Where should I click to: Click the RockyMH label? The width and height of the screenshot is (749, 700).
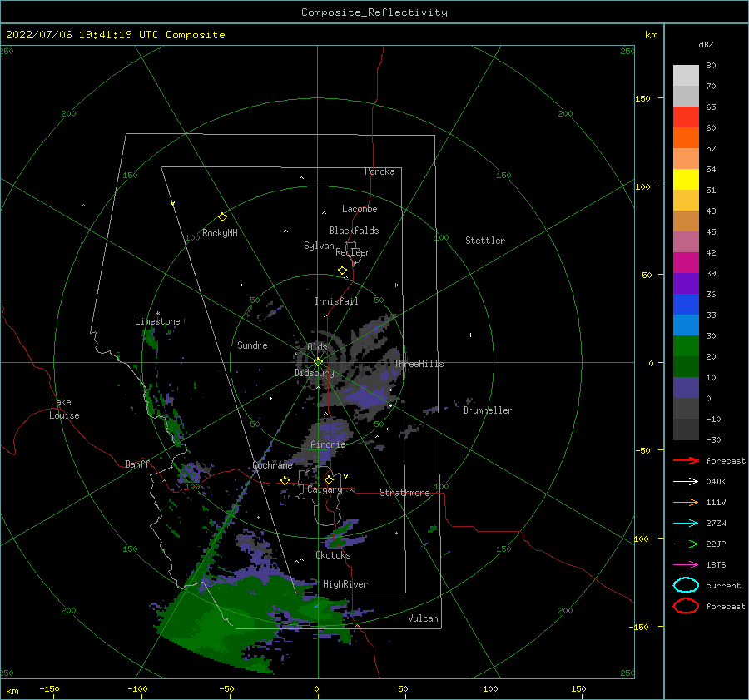(x=220, y=233)
